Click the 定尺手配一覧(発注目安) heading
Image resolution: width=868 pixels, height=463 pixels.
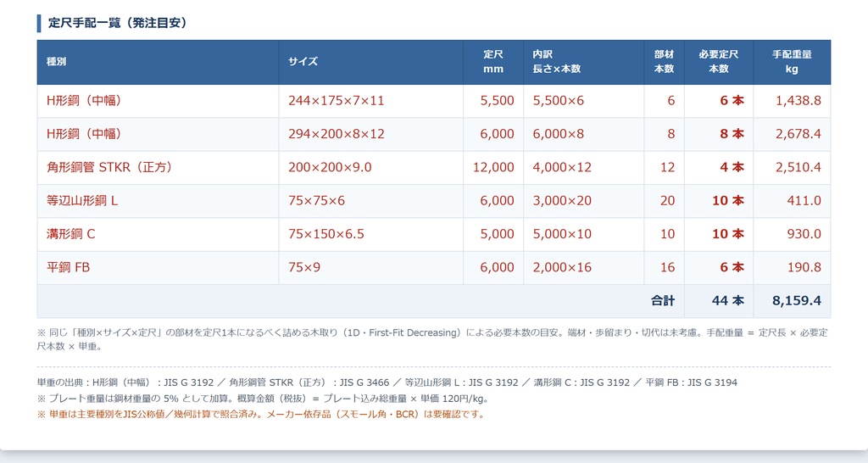[x=117, y=23]
